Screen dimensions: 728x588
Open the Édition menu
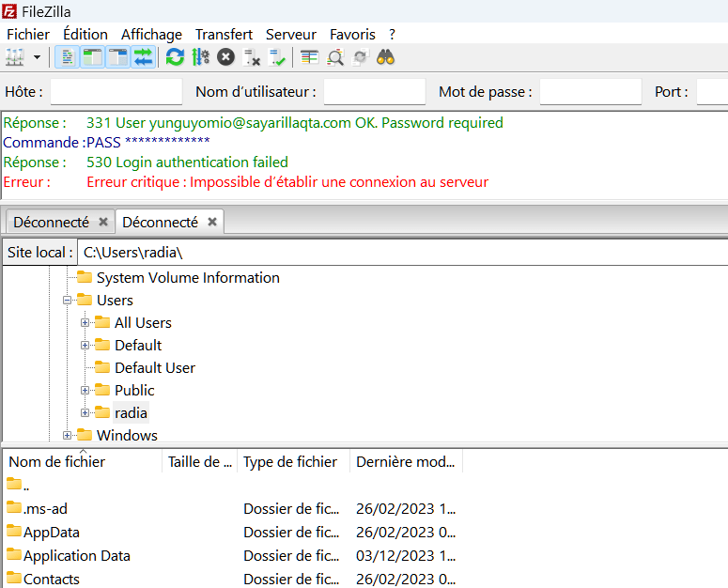tap(85, 35)
